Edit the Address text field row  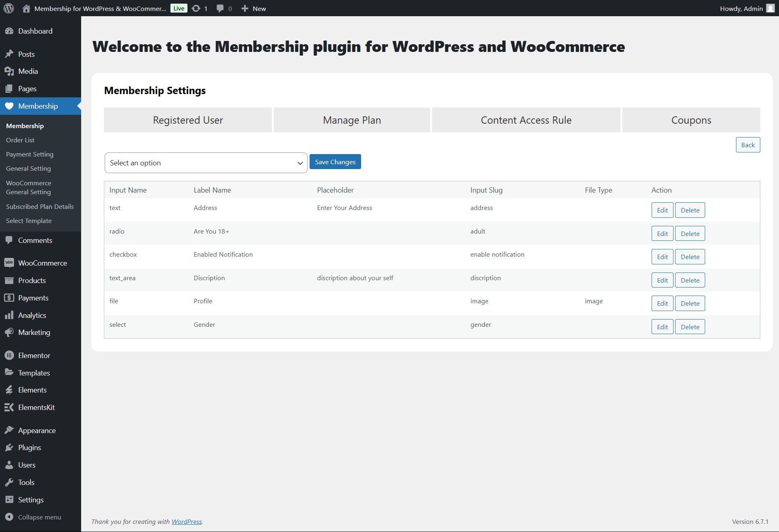tap(662, 210)
